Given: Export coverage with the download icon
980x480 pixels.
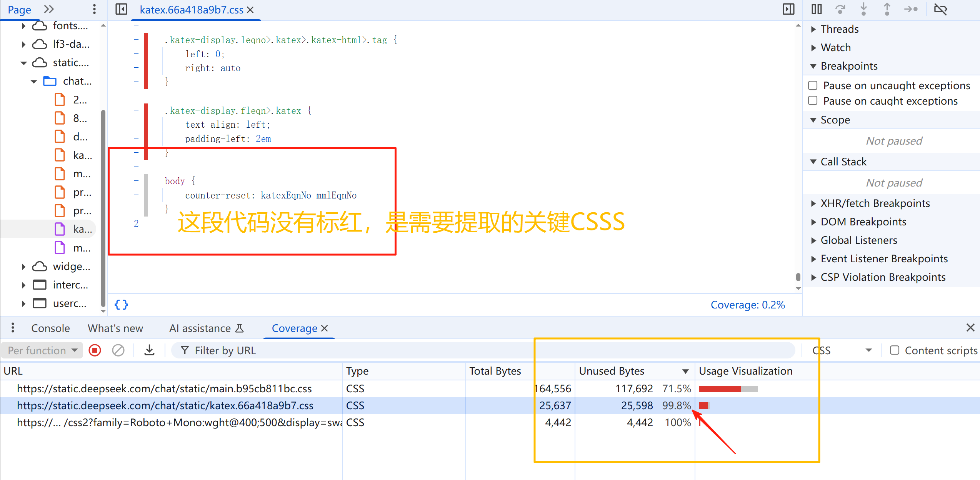Looking at the screenshot, I should pos(149,350).
